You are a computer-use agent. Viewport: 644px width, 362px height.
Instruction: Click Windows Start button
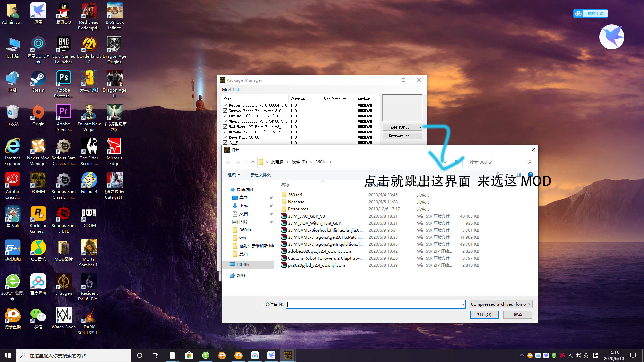[8, 355]
